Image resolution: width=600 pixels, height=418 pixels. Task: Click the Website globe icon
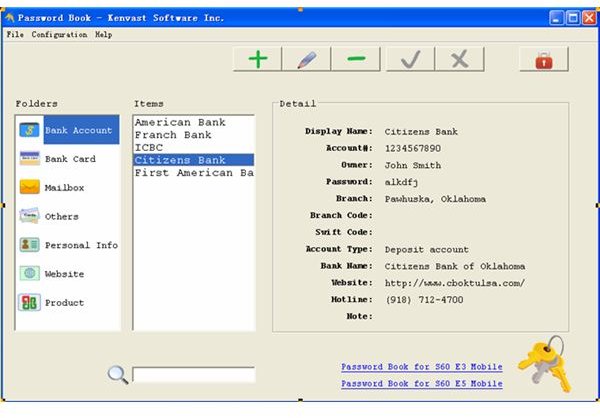29,273
